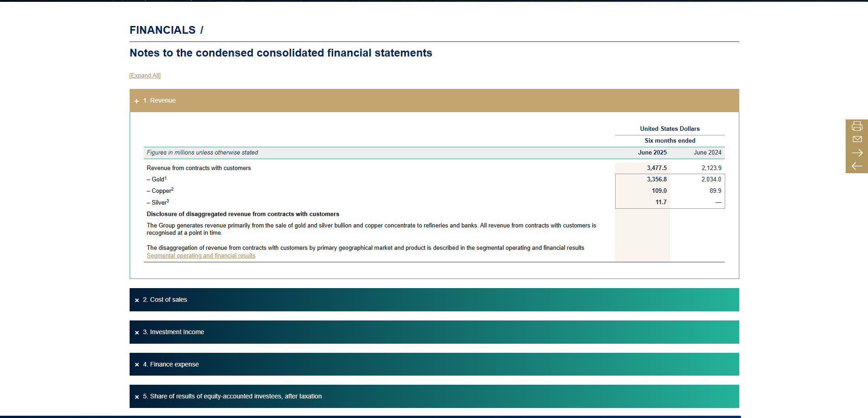The height and width of the screenshot is (418, 868).
Task: Click the plus icon beside 1. Revenue
Action: pyautogui.click(x=136, y=101)
